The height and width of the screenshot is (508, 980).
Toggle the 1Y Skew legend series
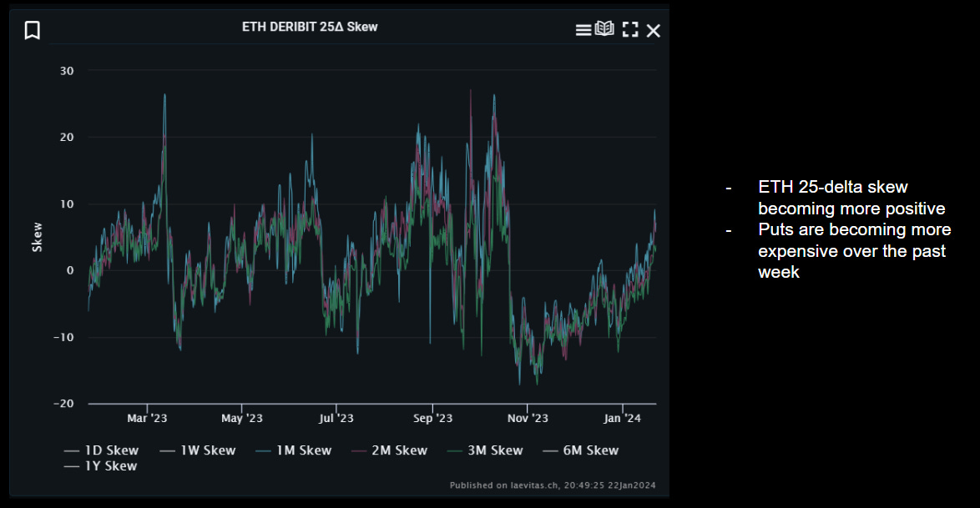(x=100, y=466)
